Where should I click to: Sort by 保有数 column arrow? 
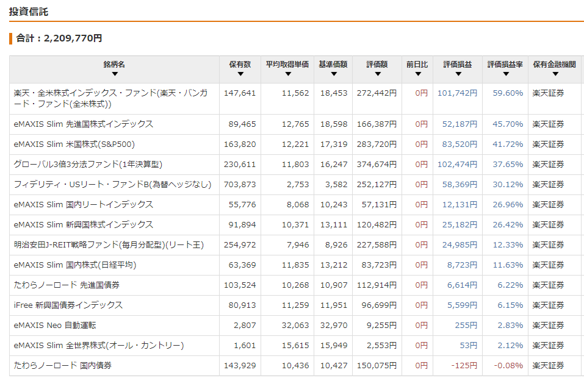coord(240,74)
